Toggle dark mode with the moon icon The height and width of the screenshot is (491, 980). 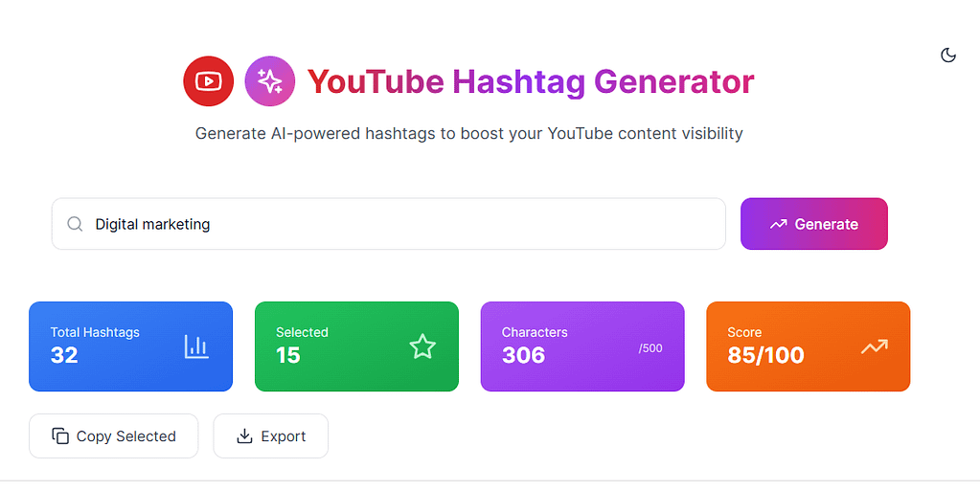[x=947, y=55]
